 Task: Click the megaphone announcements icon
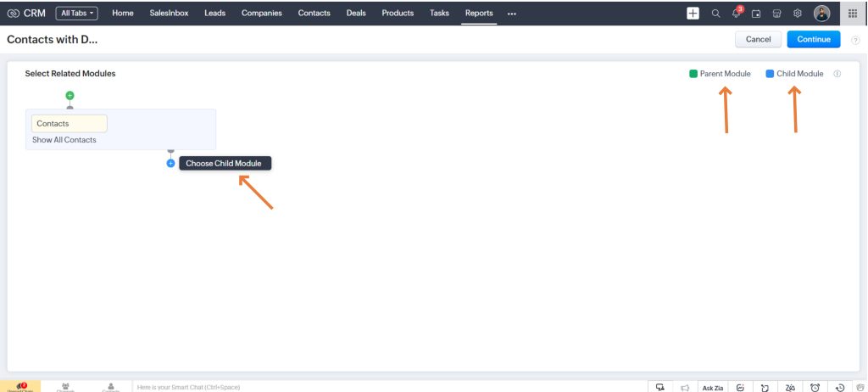[x=685, y=388]
